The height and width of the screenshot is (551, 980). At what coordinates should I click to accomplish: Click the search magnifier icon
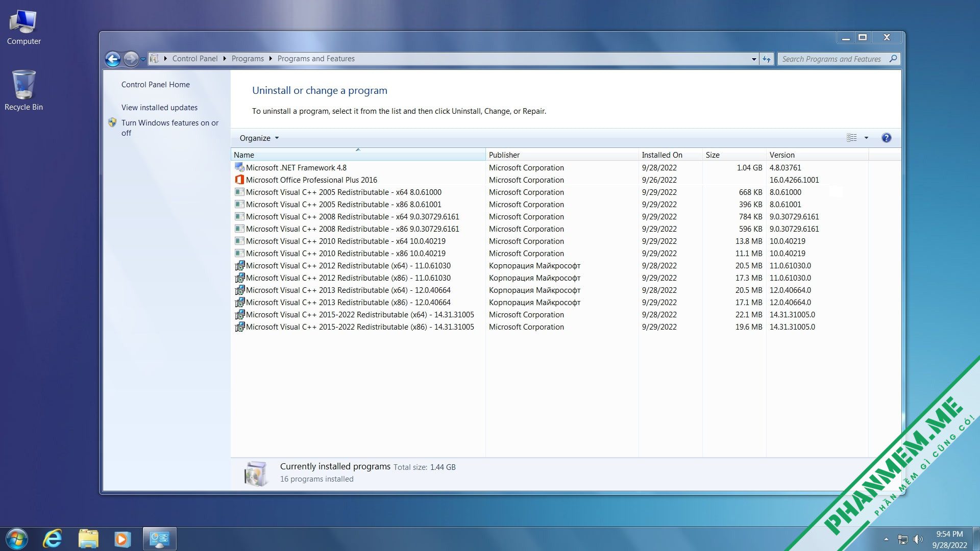coord(893,59)
